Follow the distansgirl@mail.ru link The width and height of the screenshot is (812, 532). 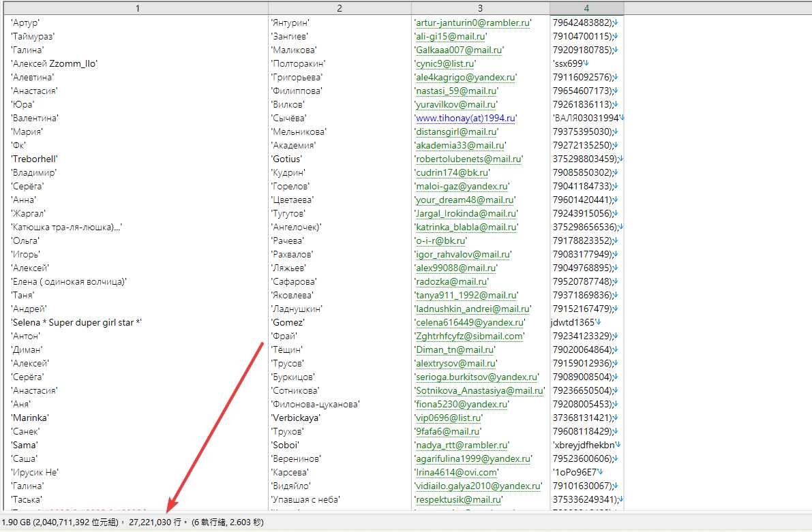click(456, 132)
